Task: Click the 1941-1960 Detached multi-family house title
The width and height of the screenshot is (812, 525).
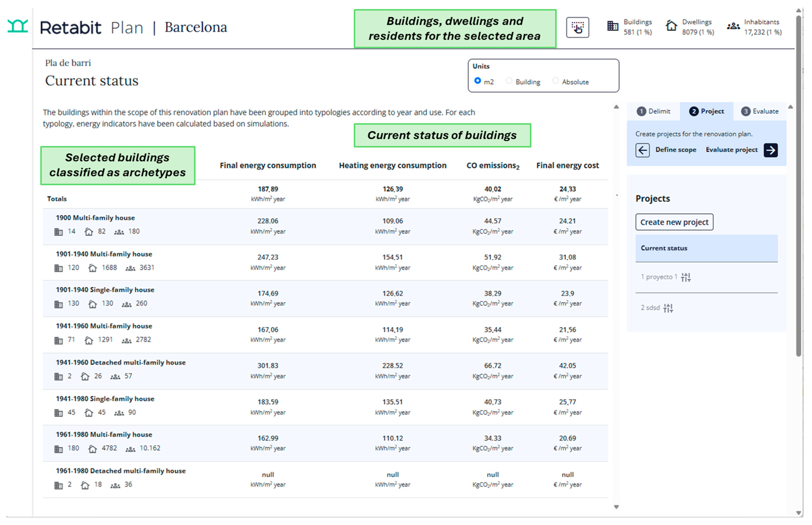Action: coord(121,362)
